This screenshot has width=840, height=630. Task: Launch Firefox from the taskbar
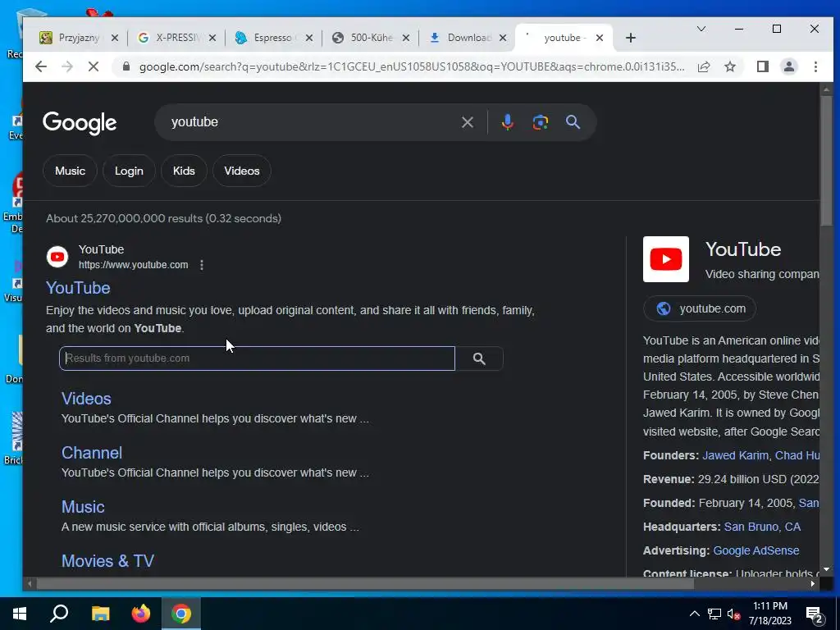coord(141,614)
